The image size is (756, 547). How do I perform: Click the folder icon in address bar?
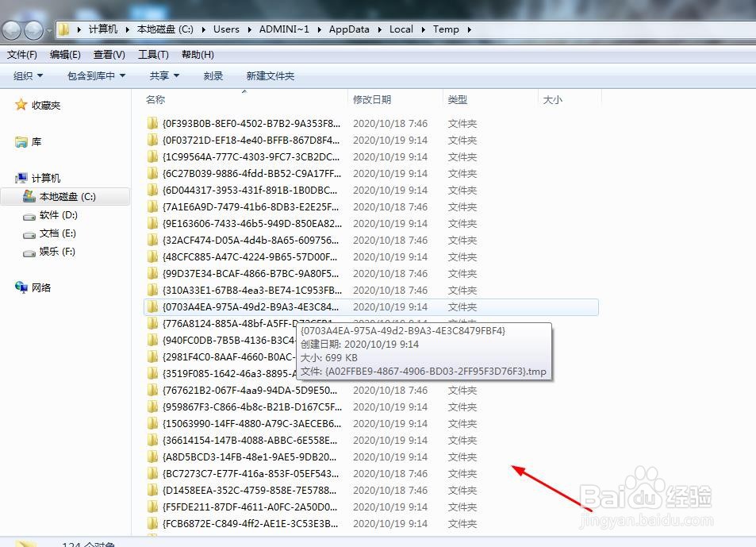(63, 30)
